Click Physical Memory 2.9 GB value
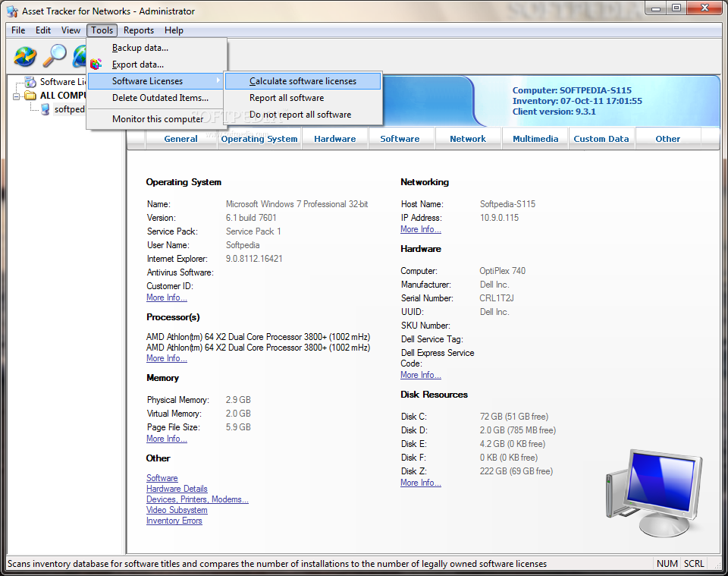 (x=238, y=400)
